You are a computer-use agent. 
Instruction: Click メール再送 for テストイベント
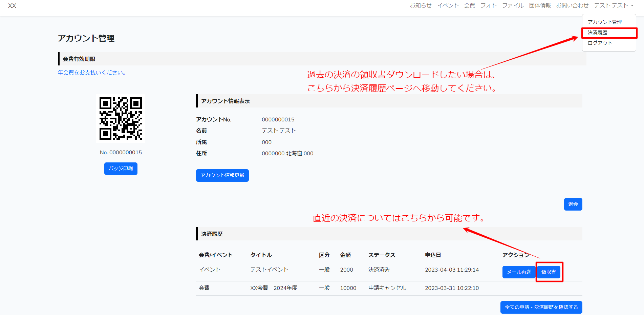tap(519, 272)
